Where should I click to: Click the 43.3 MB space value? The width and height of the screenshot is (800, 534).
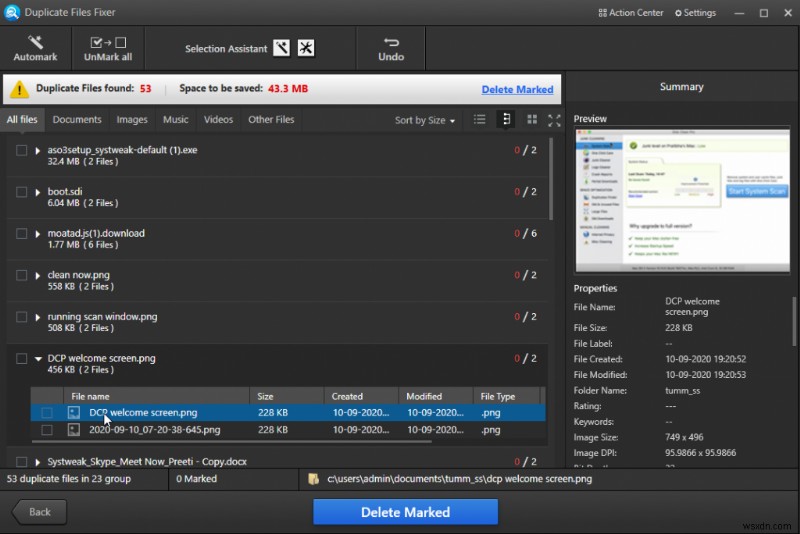(288, 89)
